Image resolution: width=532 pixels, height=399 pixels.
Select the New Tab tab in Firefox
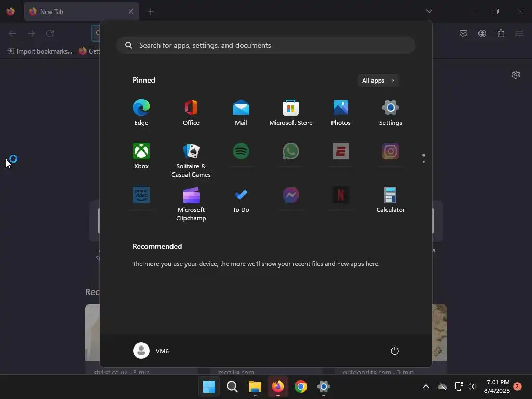tap(82, 11)
